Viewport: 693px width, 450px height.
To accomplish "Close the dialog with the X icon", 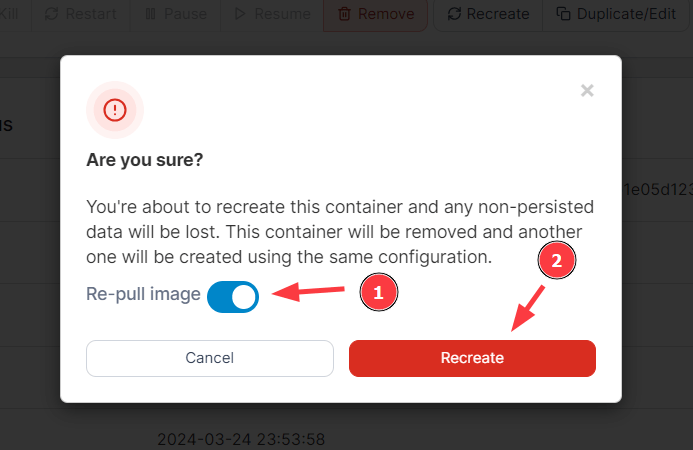I will 587,91.
